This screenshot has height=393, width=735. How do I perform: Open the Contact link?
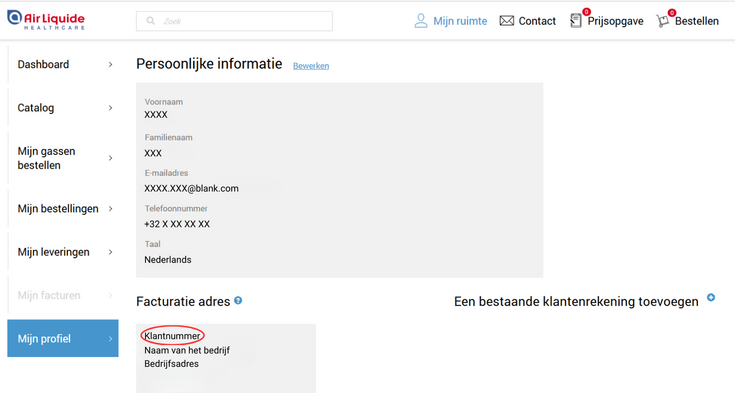(x=537, y=21)
